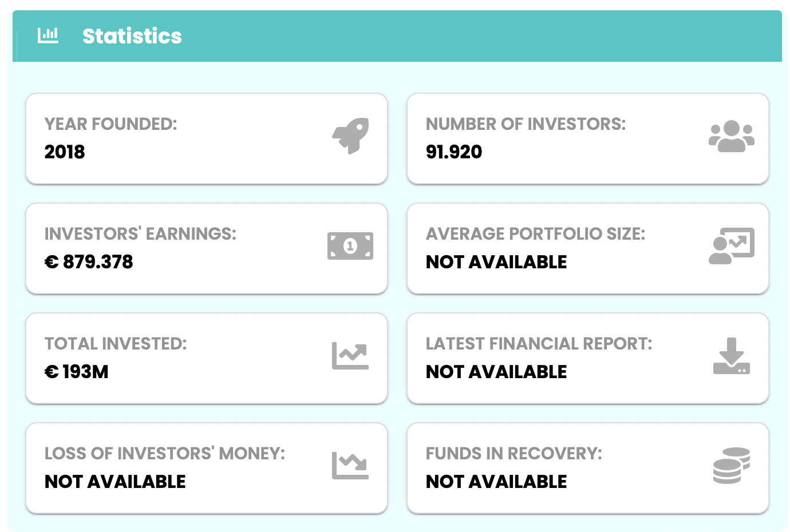The height and width of the screenshot is (532, 790).
Task: Click the € 879.378 earnings value
Action: pos(89,261)
